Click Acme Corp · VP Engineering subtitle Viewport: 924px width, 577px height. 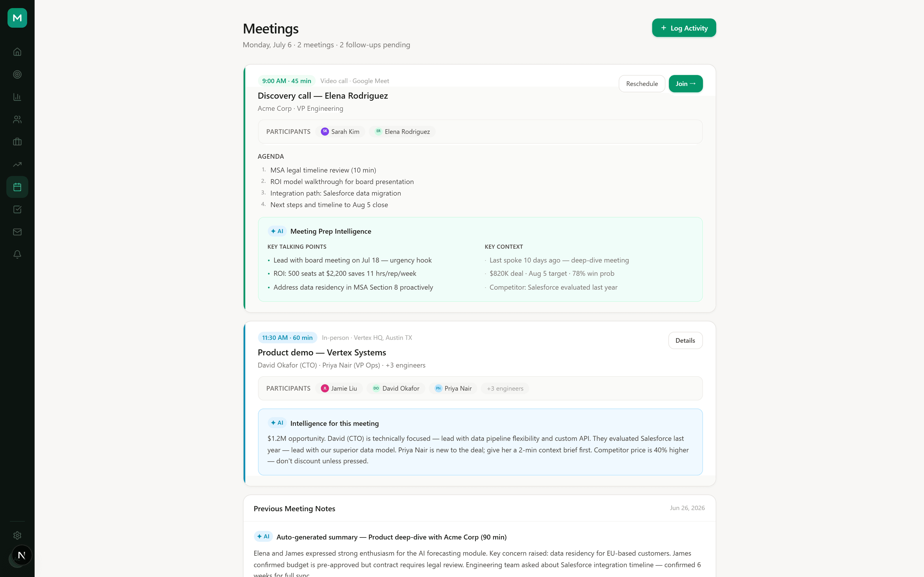[300, 108]
